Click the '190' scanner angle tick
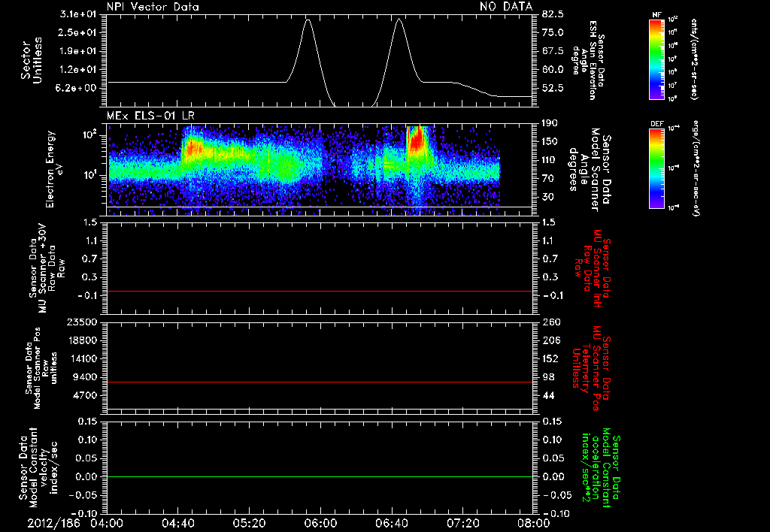Viewport: 770px width, 532px height. pyautogui.click(x=550, y=123)
